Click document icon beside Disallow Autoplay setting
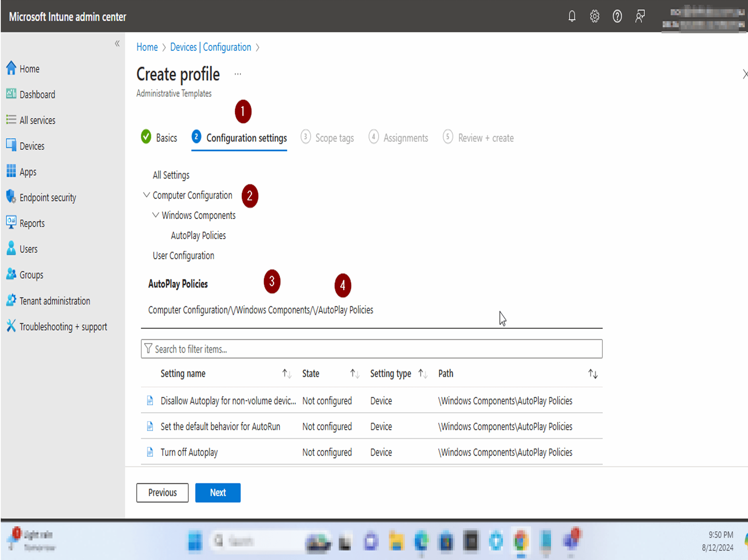 (x=150, y=401)
